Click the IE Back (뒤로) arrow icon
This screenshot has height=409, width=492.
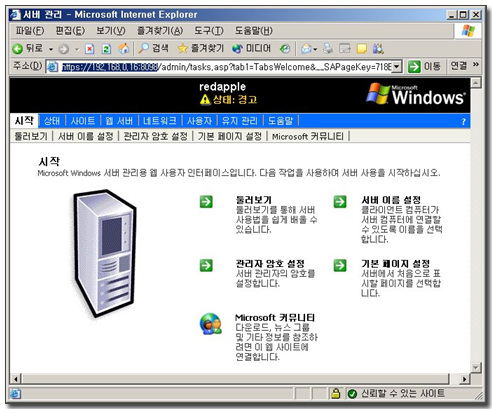pyautogui.click(x=17, y=49)
